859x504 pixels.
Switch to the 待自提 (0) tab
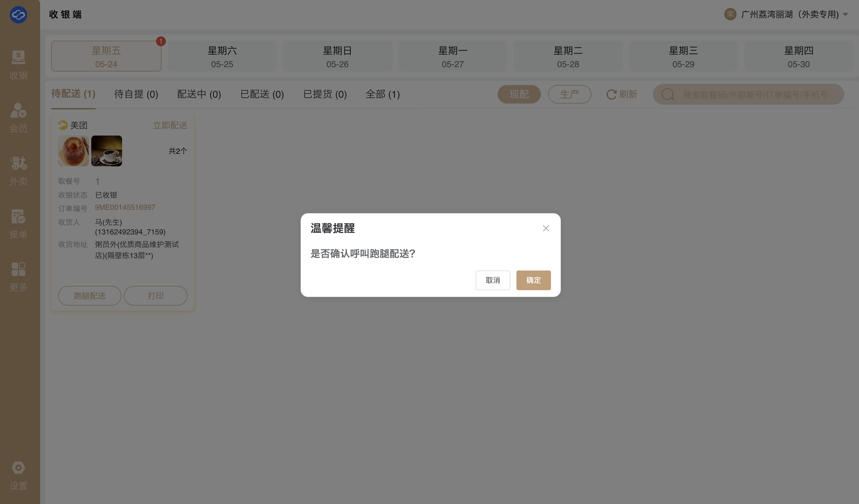136,94
